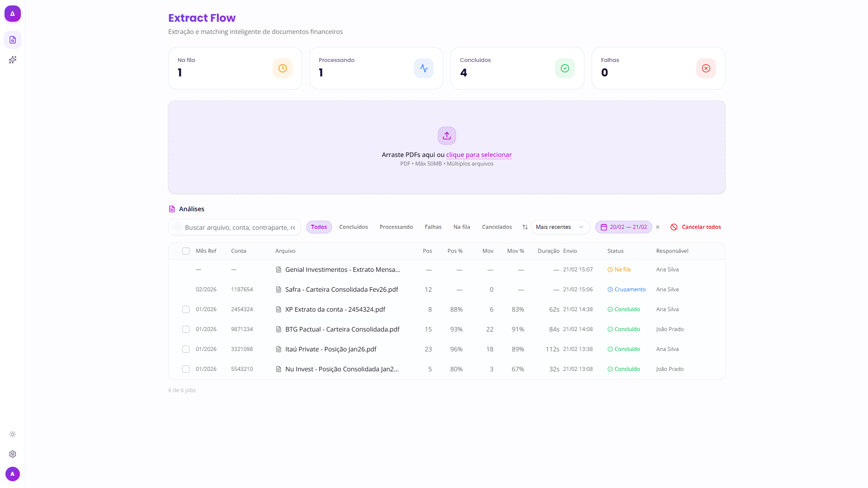Expand the Mais recentes sort dropdown
The width and height of the screenshot is (868, 488).
click(x=560, y=227)
